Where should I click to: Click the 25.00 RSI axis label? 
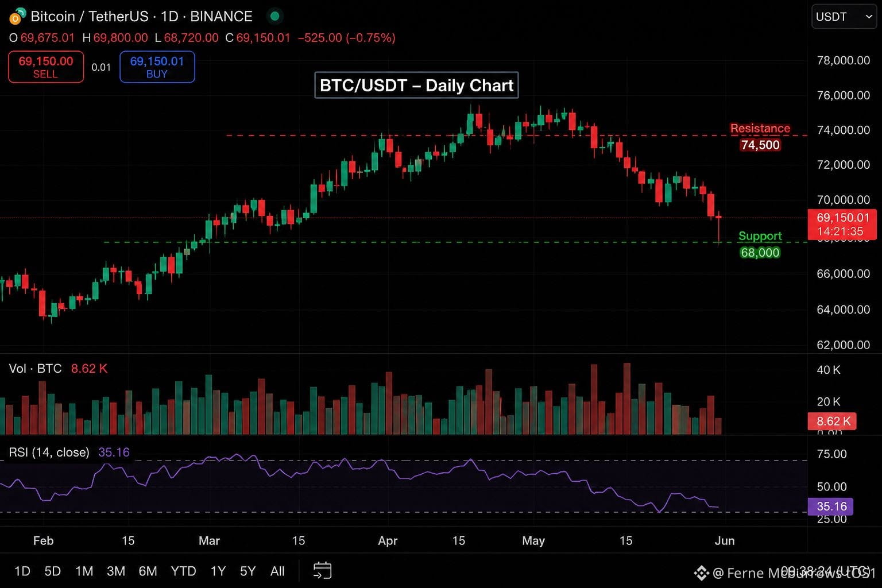tap(831, 519)
